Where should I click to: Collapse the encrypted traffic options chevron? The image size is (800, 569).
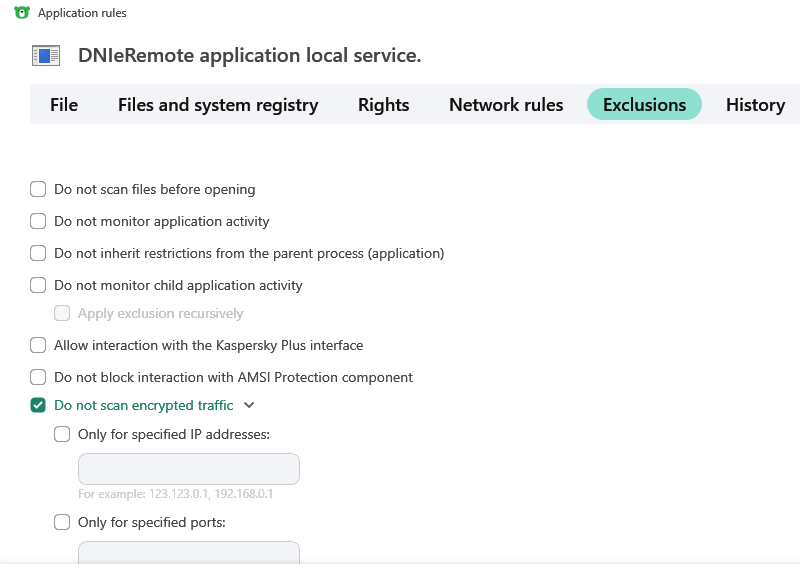click(250, 405)
